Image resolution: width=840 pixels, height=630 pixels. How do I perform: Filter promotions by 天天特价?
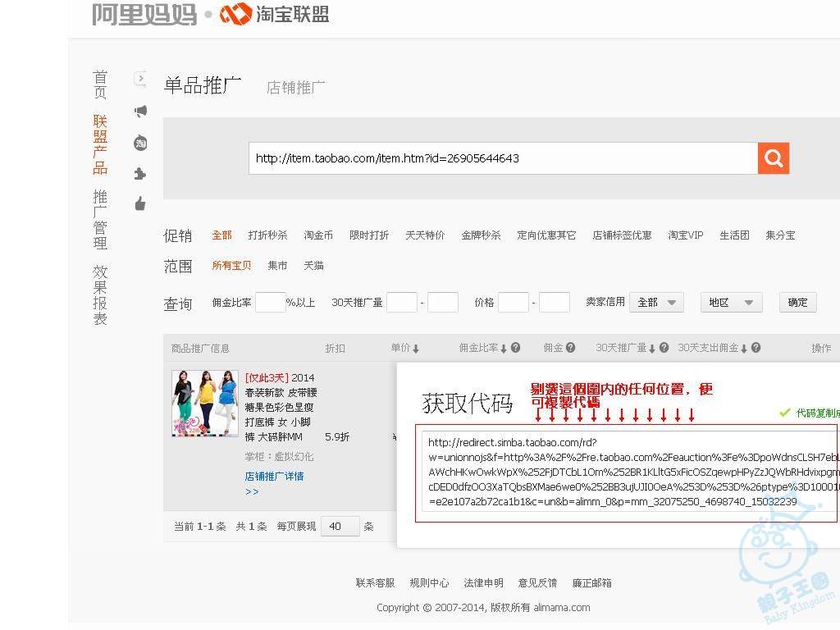pyautogui.click(x=425, y=235)
